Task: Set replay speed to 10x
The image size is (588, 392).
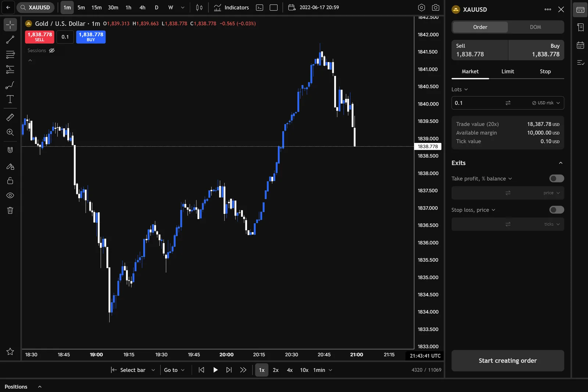Action: click(x=304, y=370)
